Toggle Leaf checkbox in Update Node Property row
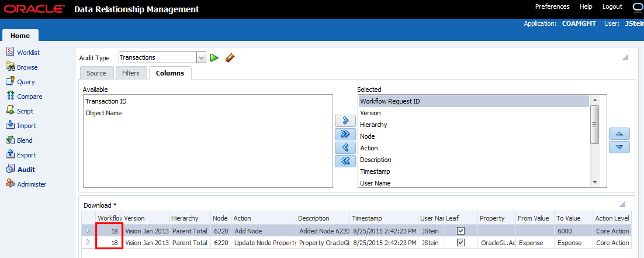Image resolution: width=644 pixels, height=258 pixels. (461, 243)
